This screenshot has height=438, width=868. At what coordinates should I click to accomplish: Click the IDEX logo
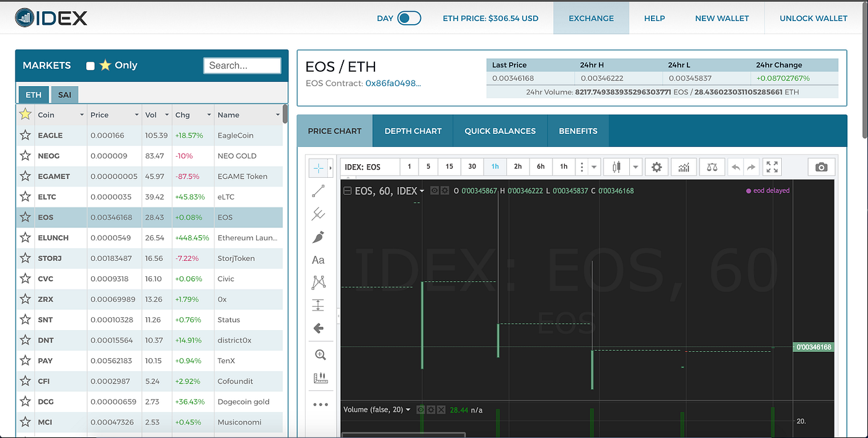click(x=52, y=17)
